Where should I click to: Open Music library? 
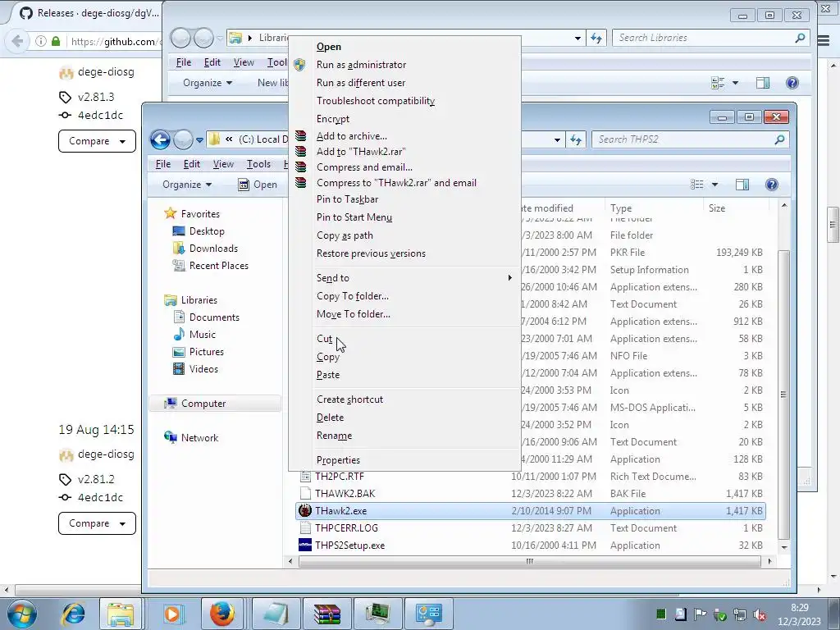[x=202, y=335]
